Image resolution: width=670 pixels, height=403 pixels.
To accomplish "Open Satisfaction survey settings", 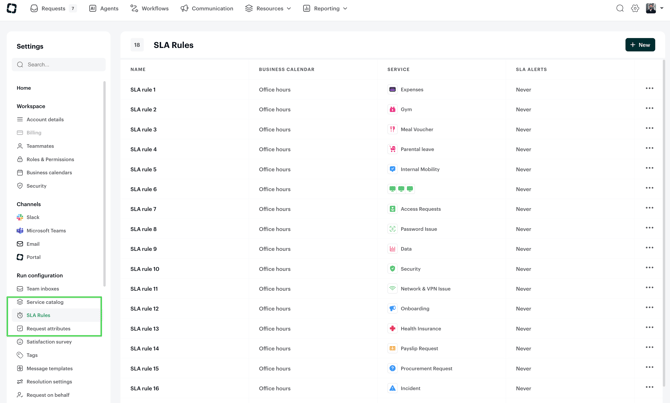I will pyautogui.click(x=49, y=342).
